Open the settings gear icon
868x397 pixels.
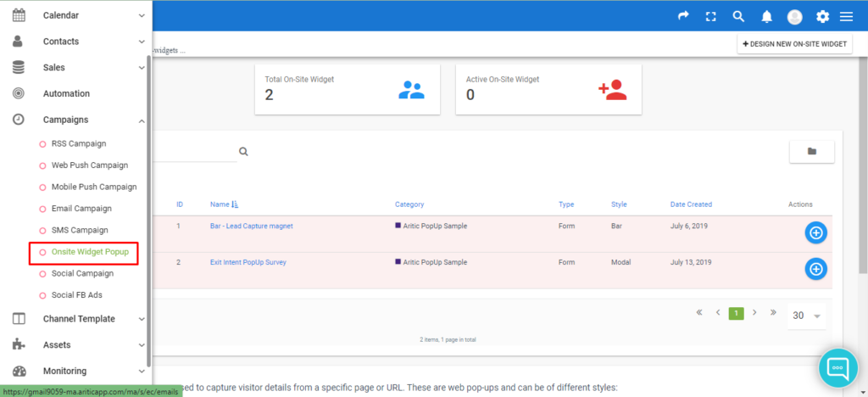tap(822, 17)
